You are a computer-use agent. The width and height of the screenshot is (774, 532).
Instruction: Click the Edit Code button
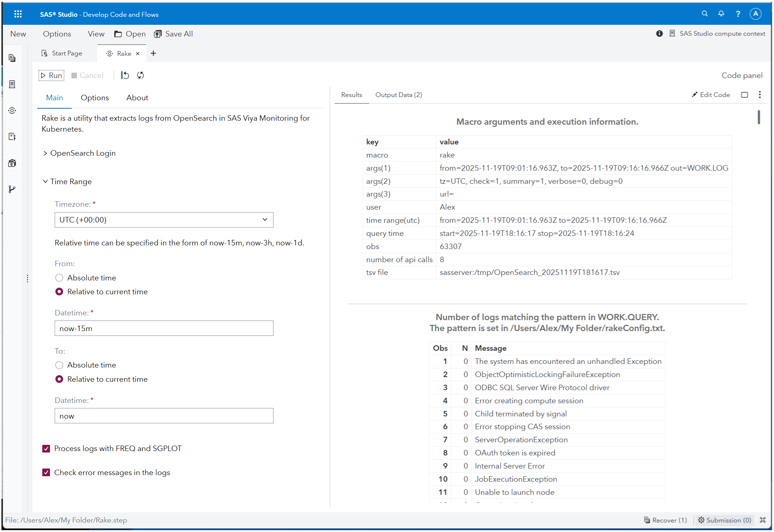[711, 95]
